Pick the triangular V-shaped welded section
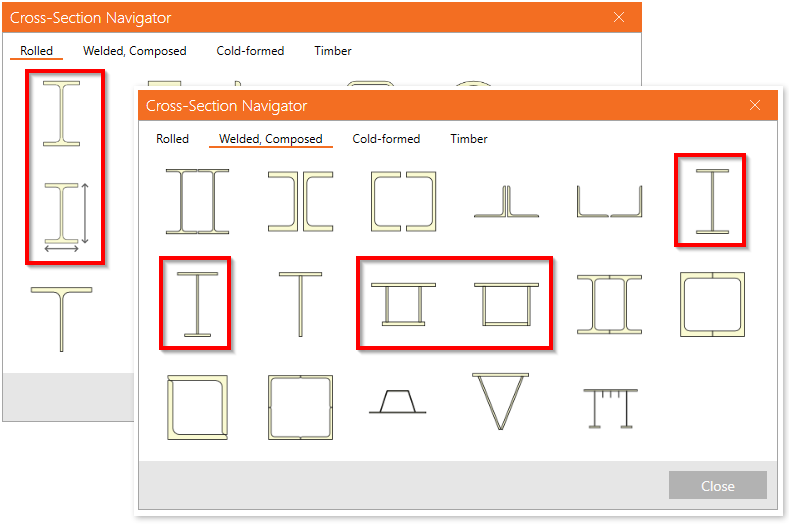The image size is (789, 524). 500,401
